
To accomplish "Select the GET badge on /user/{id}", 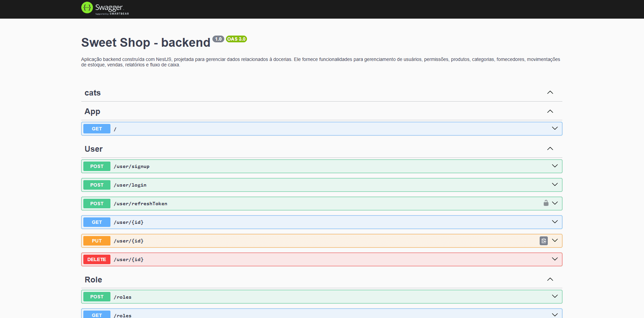I will tap(97, 222).
